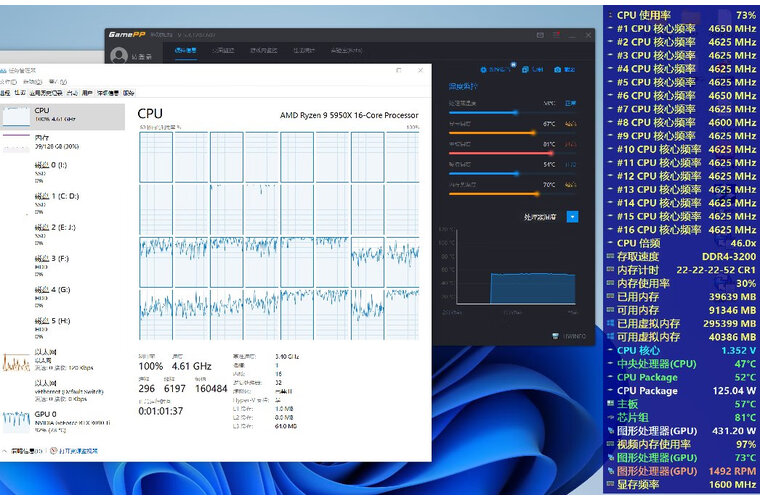Click the red 81°C temperature slider bar
Image resolution: width=760 pixels, height=500 pixels.
[495, 144]
